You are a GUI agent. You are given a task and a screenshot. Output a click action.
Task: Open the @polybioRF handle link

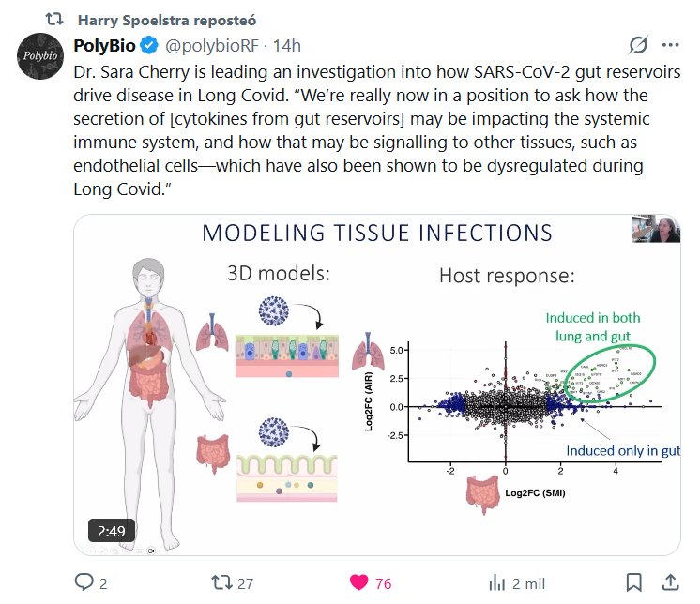click(211, 45)
